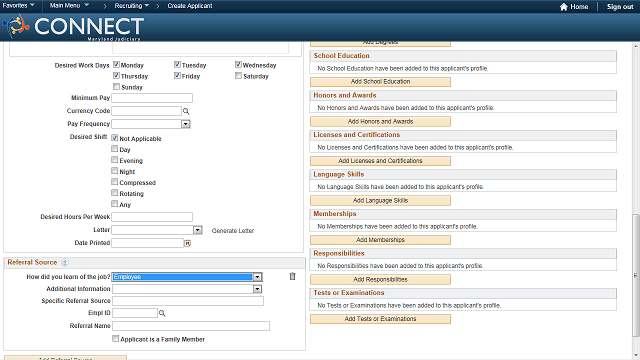Open the Main Menu navigation
640x360 pixels.
tap(69, 6)
